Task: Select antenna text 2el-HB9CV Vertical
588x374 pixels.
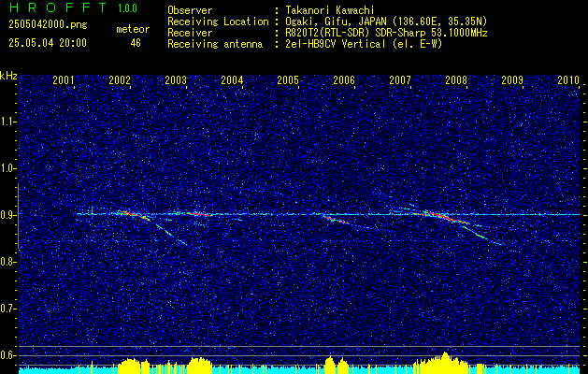Action: (x=336, y=44)
